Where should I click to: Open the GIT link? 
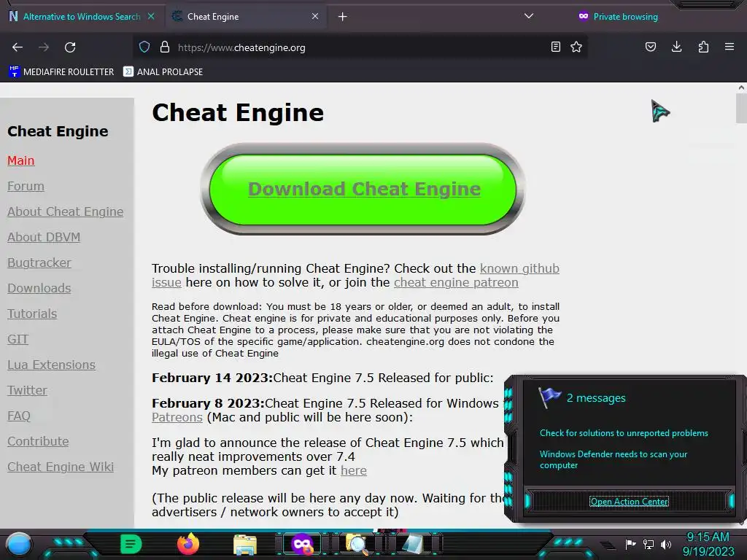pos(18,339)
